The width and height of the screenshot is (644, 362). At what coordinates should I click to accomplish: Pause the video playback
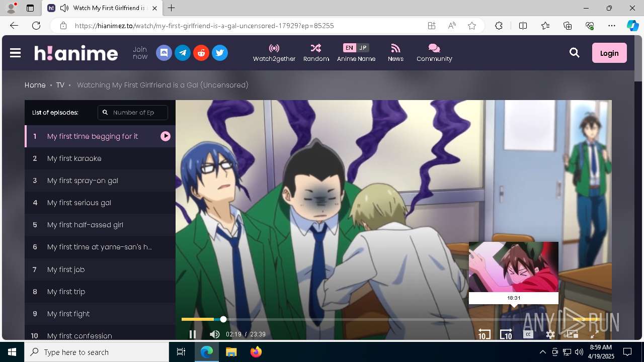[193, 334]
